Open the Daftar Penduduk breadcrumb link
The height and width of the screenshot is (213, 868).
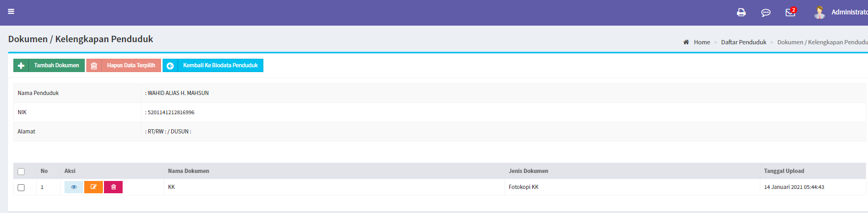[x=743, y=42]
